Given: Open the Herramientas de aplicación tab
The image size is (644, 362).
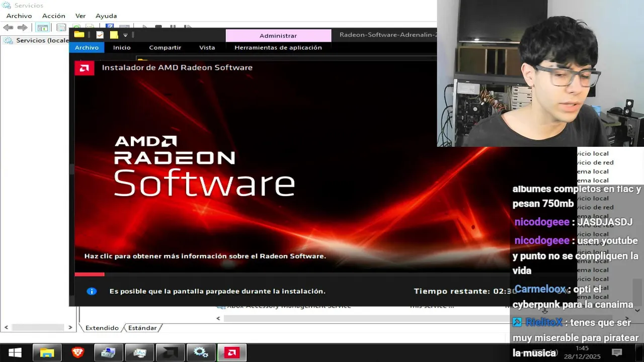Looking at the screenshot, I should pos(278,47).
